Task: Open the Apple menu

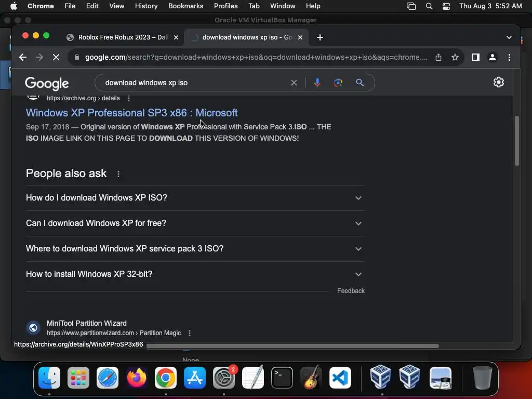Action: [x=14, y=6]
